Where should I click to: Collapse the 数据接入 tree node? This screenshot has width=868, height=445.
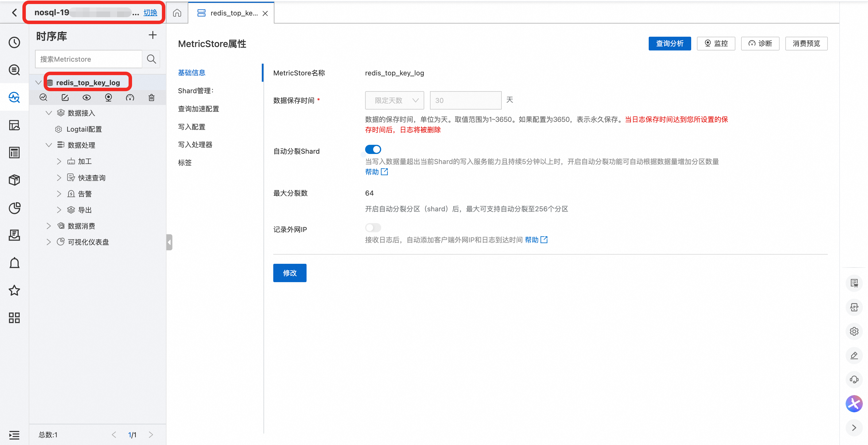tap(49, 113)
